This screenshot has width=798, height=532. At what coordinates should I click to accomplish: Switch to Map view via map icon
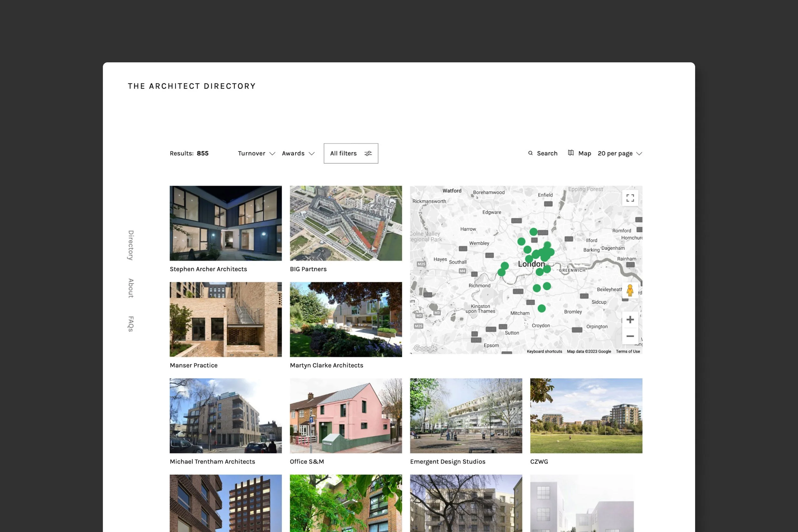pos(571,153)
